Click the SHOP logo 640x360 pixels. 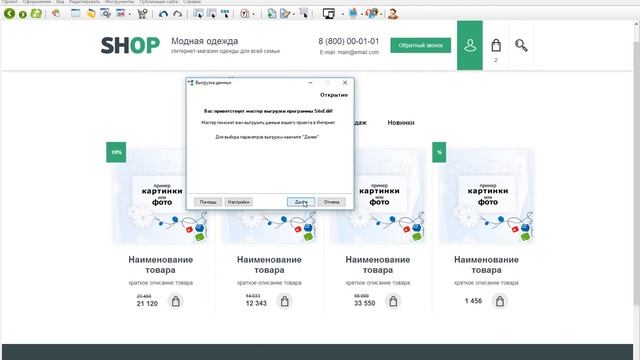click(130, 45)
